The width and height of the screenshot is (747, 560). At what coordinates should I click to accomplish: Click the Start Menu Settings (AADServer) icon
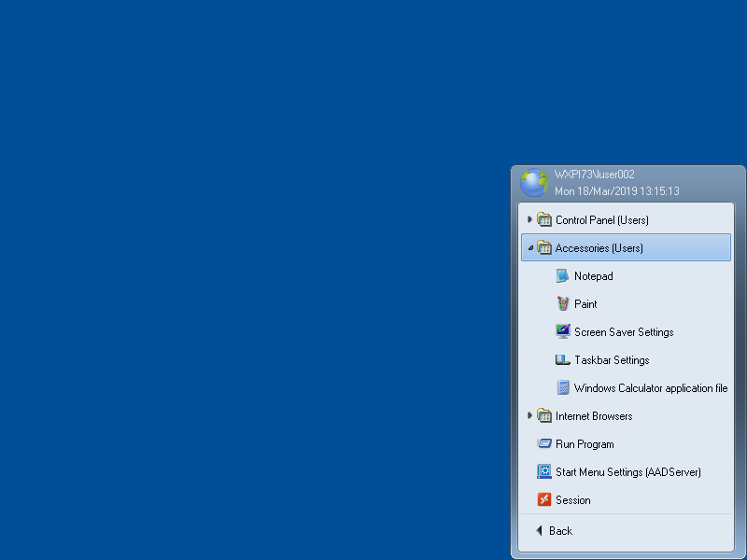coord(544,472)
